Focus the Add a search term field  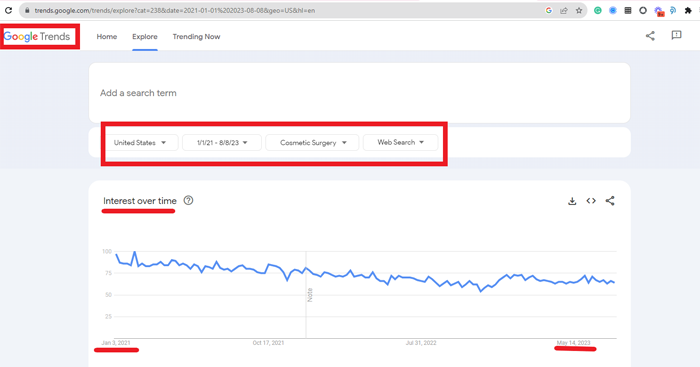359,93
